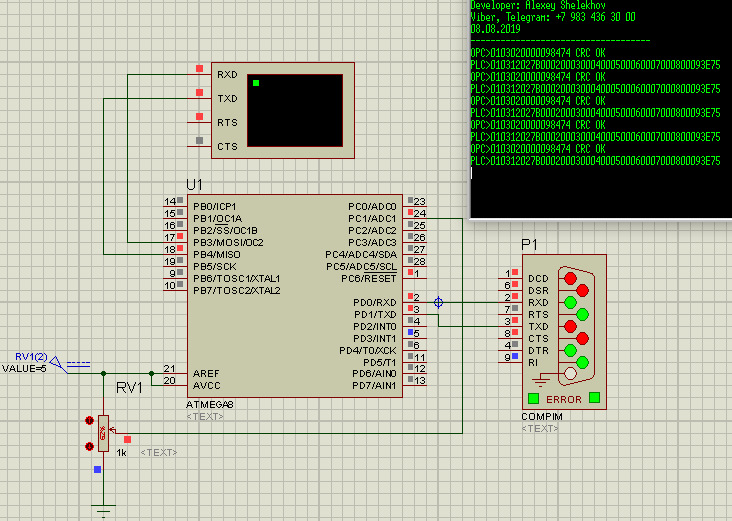Select the RV1 potentiometer resistor body
The height and width of the screenshot is (521, 732).
coord(103,433)
